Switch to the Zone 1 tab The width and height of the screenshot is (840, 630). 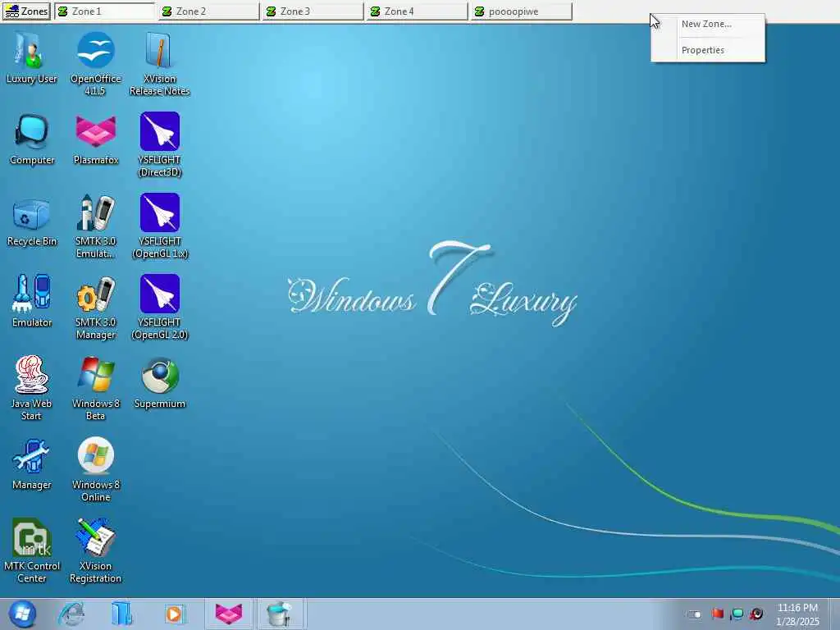104,11
